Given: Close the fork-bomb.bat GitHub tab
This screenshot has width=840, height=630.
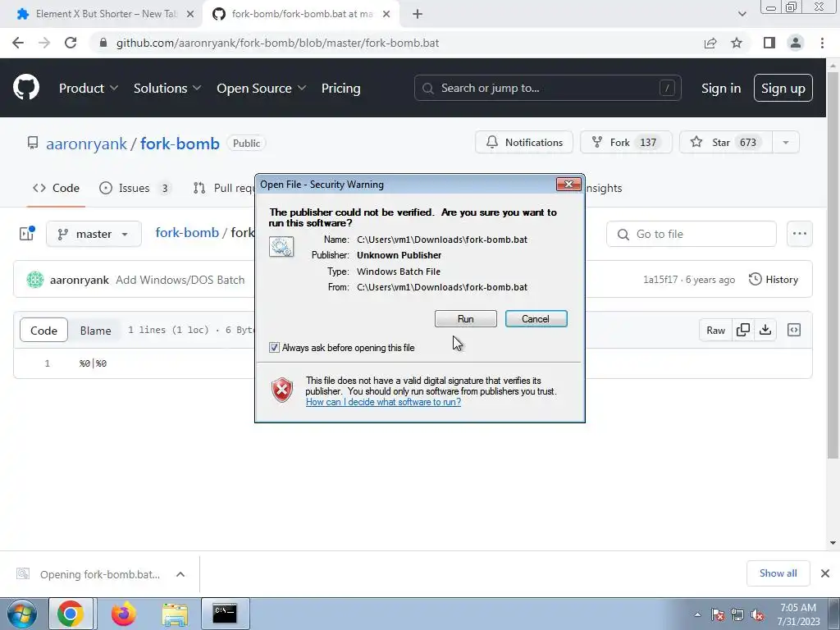Looking at the screenshot, I should click(386, 14).
